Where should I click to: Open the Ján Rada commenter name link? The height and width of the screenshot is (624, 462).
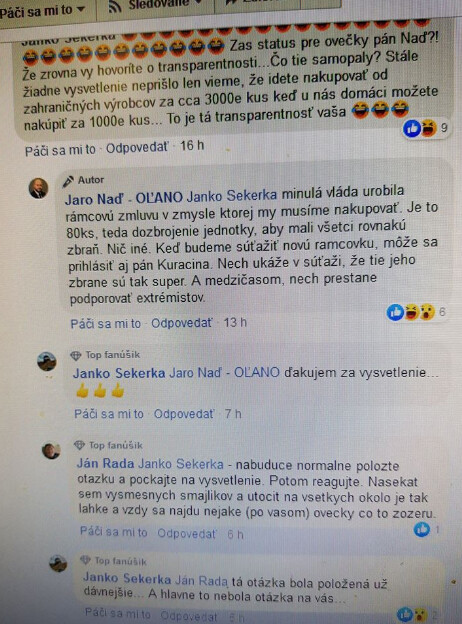pos(105,463)
